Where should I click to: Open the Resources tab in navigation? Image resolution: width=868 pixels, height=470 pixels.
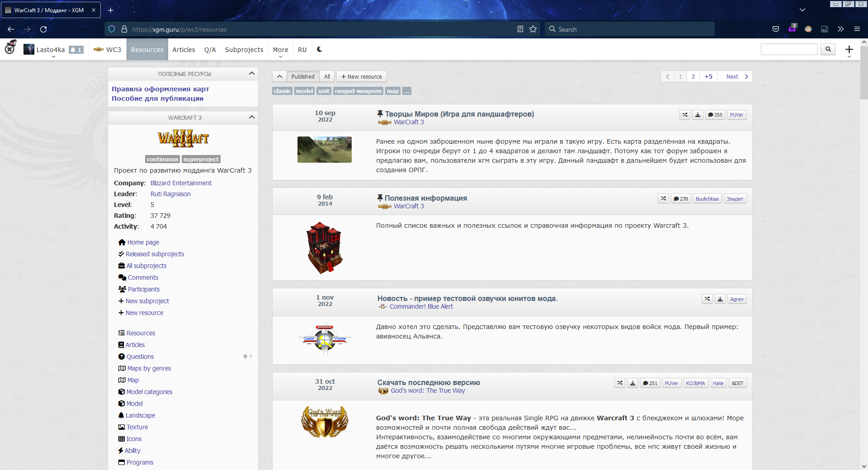[x=147, y=50]
